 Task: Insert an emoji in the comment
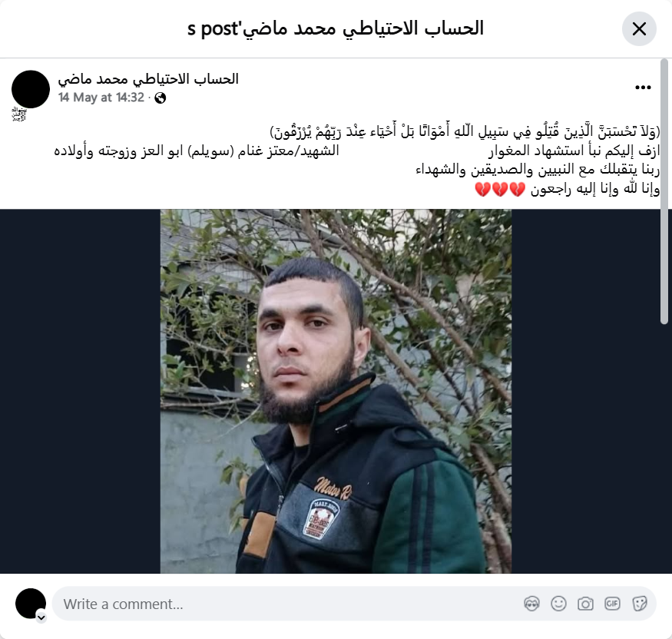(x=558, y=604)
